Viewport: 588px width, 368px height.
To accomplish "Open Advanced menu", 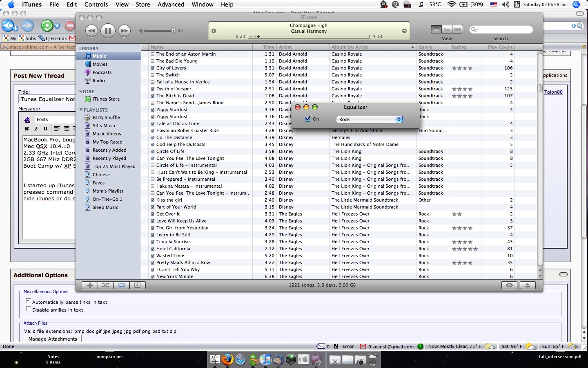I will [x=171, y=4].
